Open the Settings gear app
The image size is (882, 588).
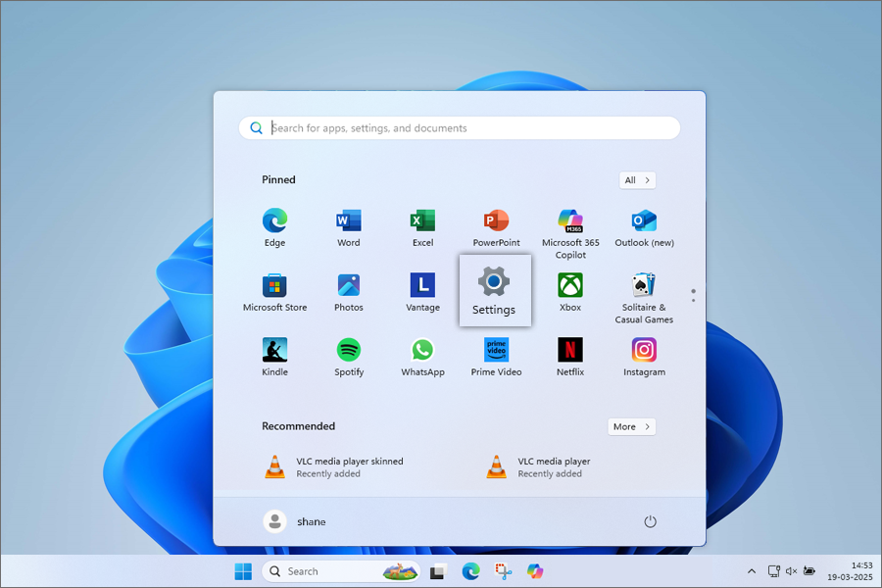coord(494,290)
